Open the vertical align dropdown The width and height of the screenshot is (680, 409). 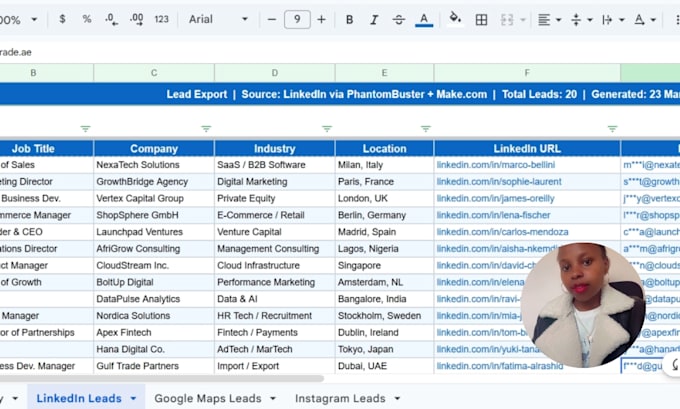pos(582,20)
